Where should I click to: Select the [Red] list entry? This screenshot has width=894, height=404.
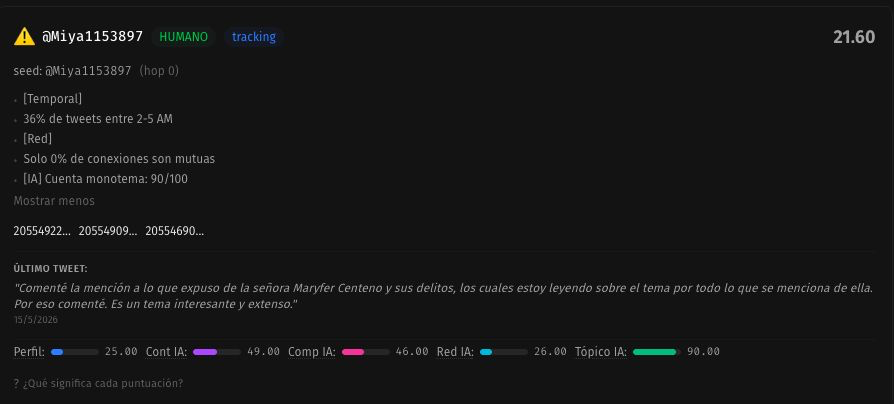38,139
